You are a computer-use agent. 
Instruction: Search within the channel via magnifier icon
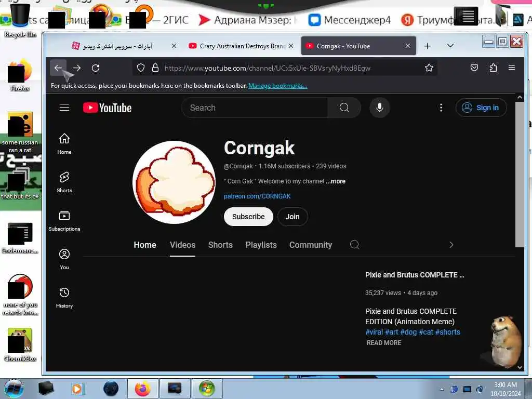click(354, 245)
